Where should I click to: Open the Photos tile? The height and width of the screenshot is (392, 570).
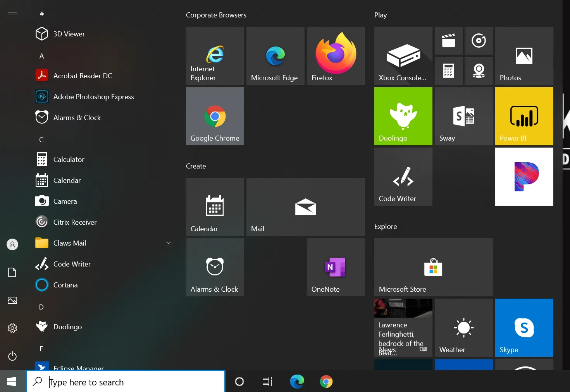pos(524,56)
